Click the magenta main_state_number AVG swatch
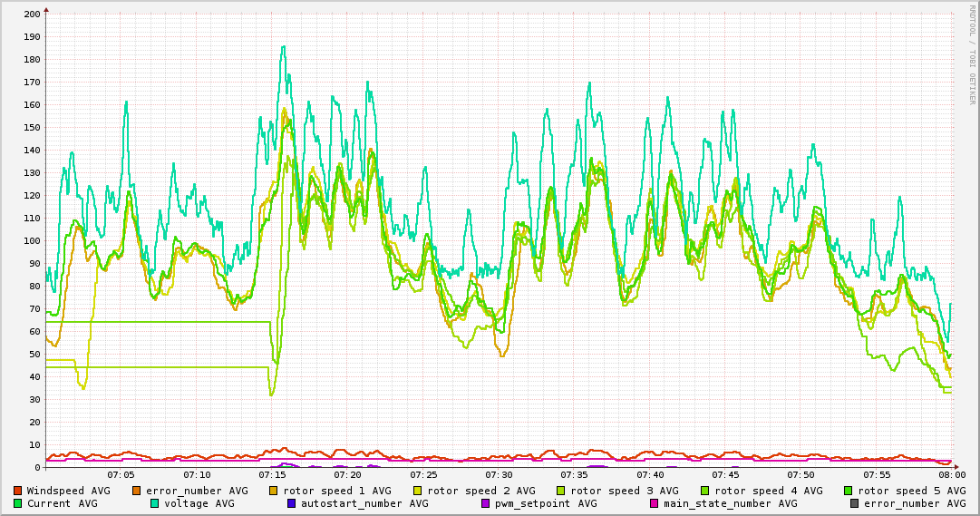This screenshot has height=516, width=980. (x=655, y=503)
